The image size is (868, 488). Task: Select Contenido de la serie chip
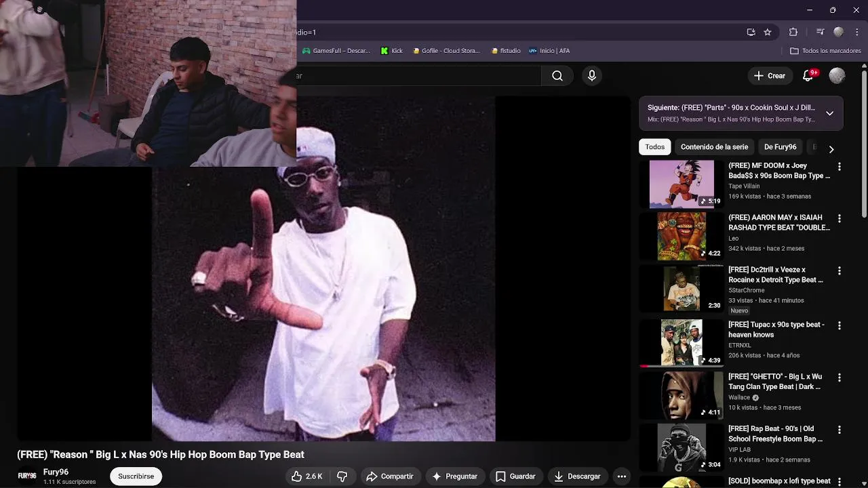tap(714, 147)
